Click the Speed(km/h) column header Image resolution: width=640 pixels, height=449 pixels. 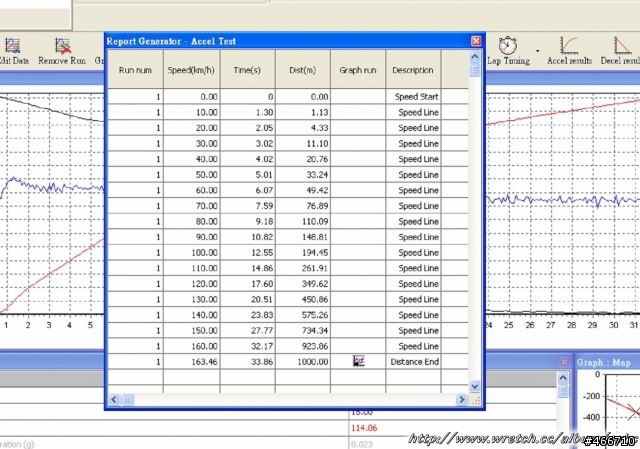point(191,70)
